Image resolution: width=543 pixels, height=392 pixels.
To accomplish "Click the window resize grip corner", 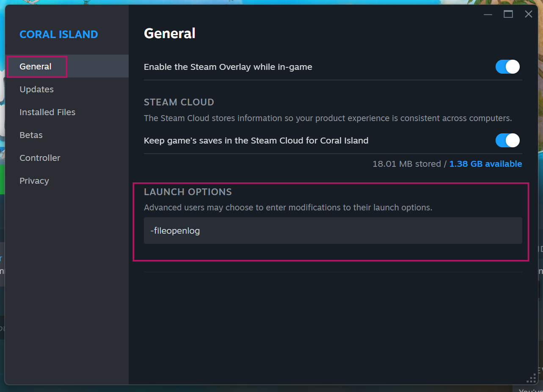I will pos(531,378).
